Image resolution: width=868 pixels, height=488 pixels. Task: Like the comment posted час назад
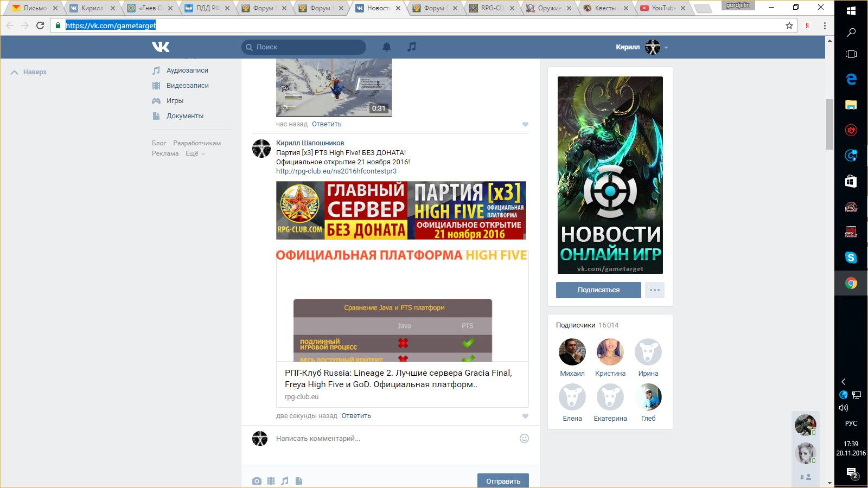click(525, 124)
